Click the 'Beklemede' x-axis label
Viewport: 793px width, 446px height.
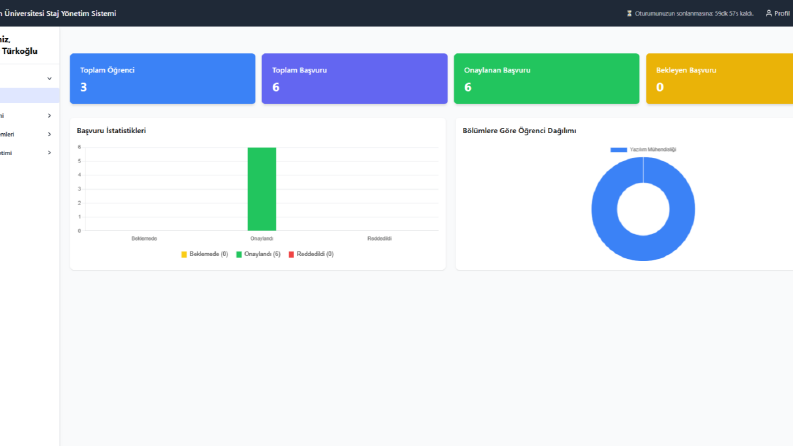point(144,239)
